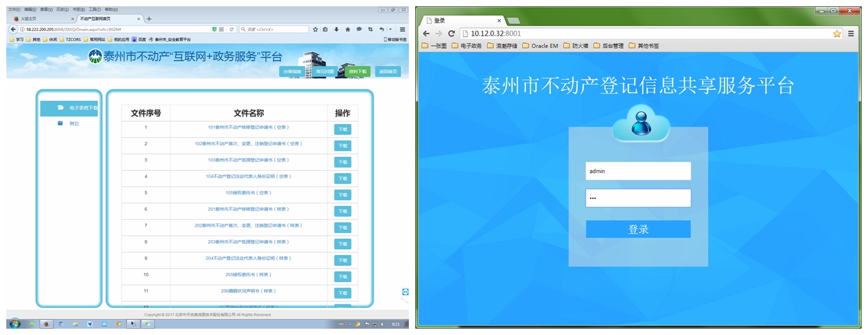Click the Firefox home icon
This screenshot has height=335, width=868.
click(x=347, y=30)
